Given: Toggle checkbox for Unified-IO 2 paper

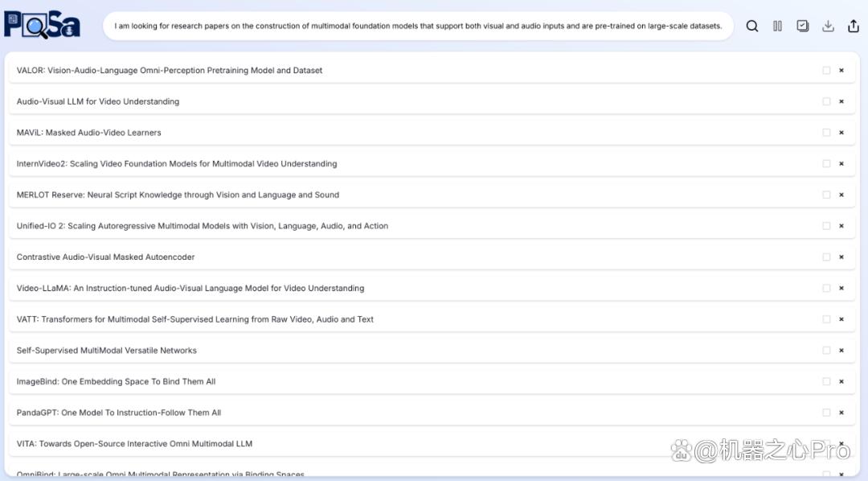Looking at the screenshot, I should coord(826,225).
